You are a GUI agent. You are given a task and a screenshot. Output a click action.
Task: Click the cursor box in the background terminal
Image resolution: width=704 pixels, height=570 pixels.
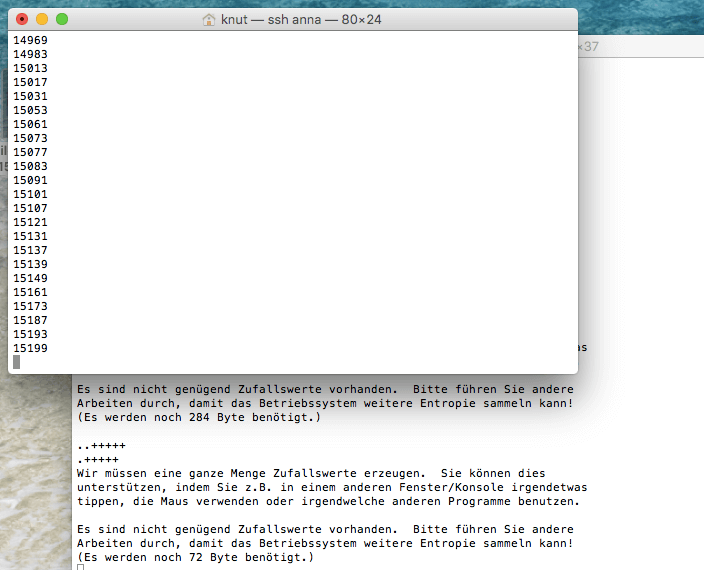point(80,567)
